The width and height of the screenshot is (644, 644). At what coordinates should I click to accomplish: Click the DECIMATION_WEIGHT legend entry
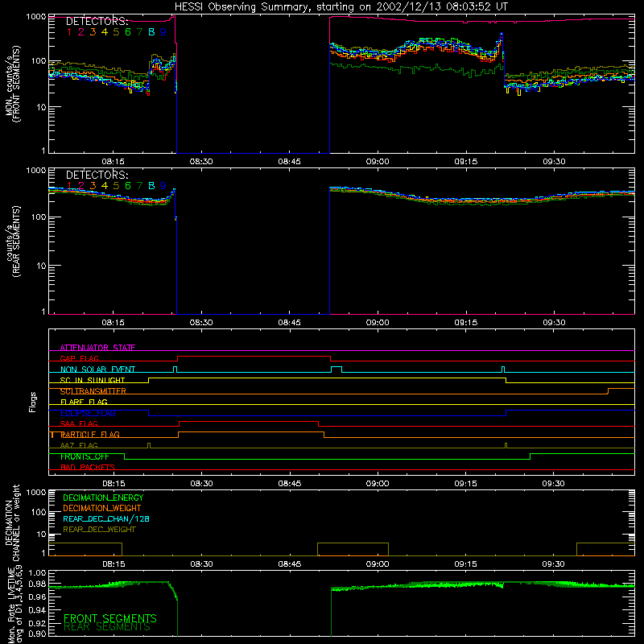[x=102, y=508]
